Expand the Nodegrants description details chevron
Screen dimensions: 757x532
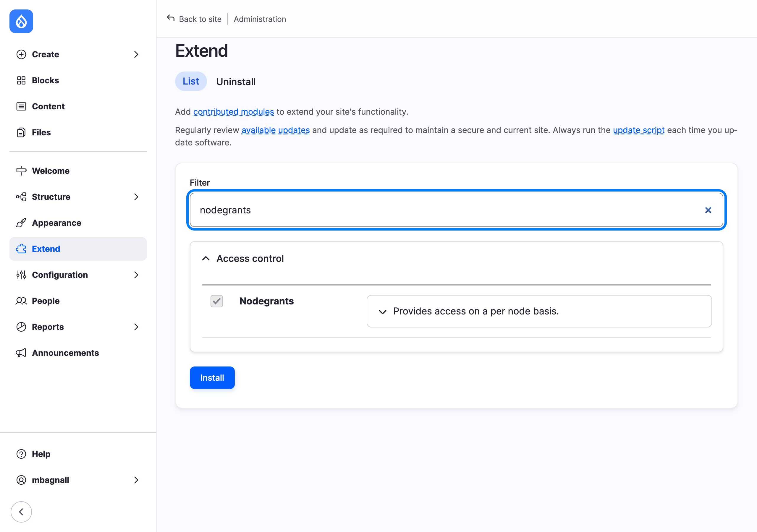click(x=382, y=312)
